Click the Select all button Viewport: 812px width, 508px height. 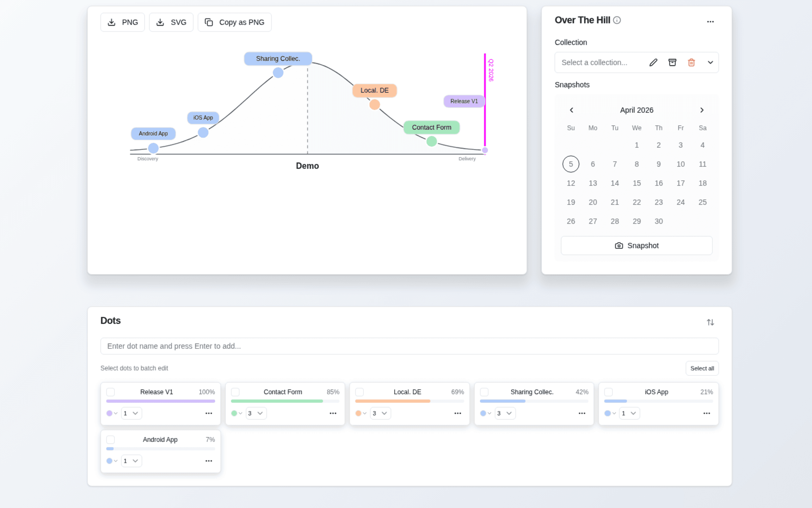pyautogui.click(x=702, y=368)
